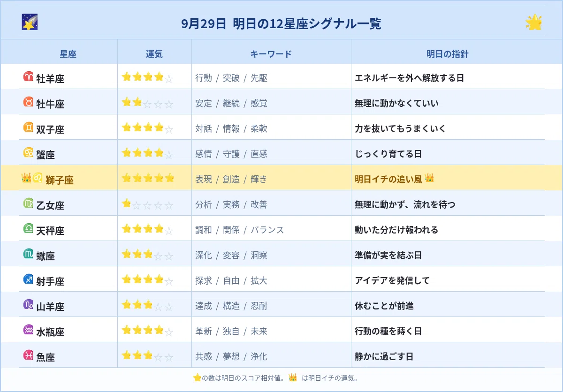Click the glowing star icon in header
563x392 pixels.
[x=534, y=22]
